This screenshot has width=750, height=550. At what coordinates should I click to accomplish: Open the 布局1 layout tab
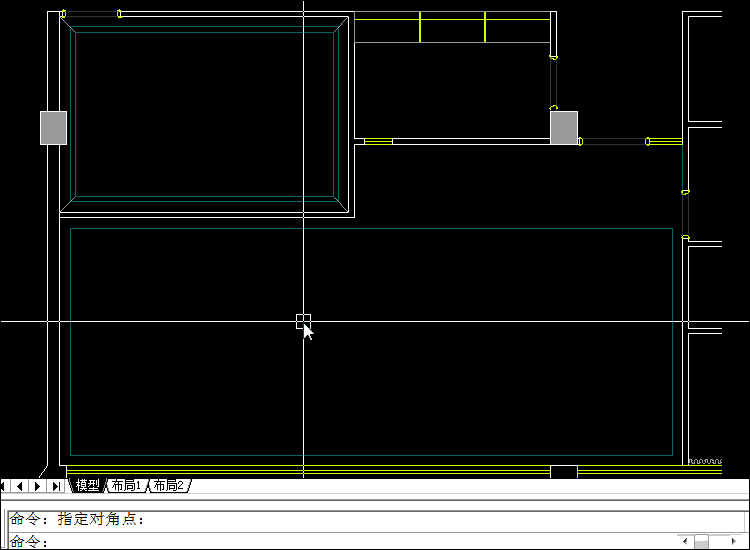pos(127,486)
